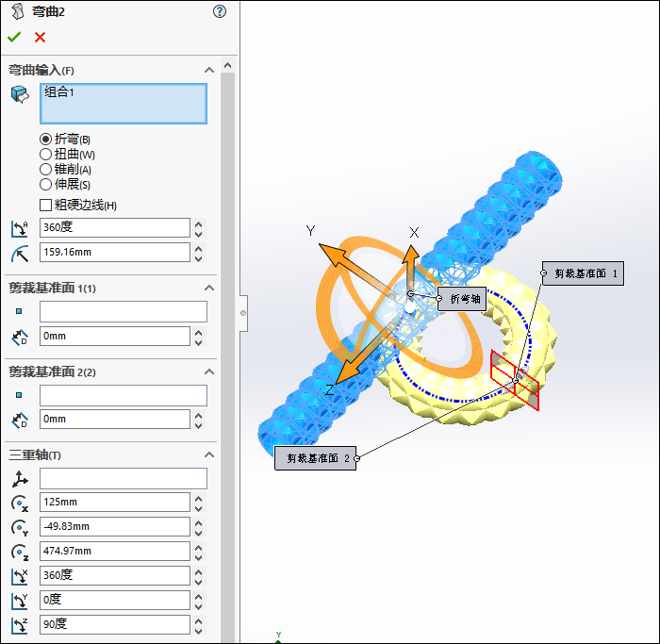Click the property panel vertical scrollbar track
This screenshot has width=660, height=644.
pyautogui.click(x=228, y=357)
